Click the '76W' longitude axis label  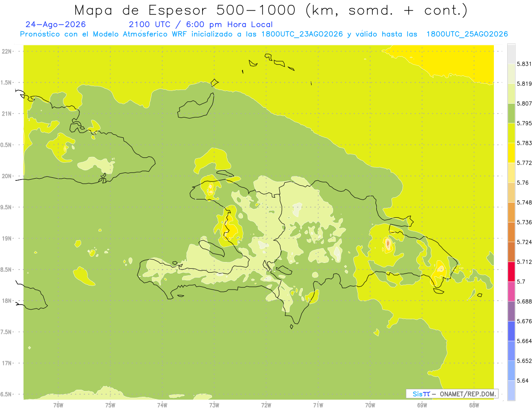pos(58,405)
